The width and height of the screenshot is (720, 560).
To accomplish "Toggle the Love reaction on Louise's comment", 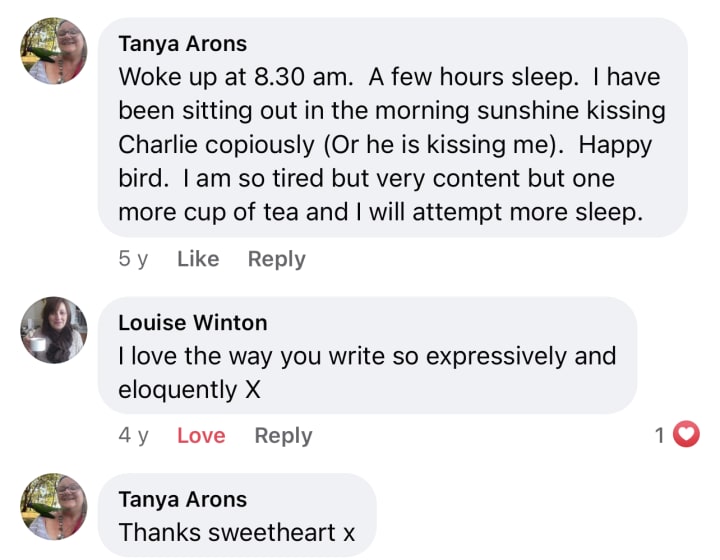I will coord(201,435).
